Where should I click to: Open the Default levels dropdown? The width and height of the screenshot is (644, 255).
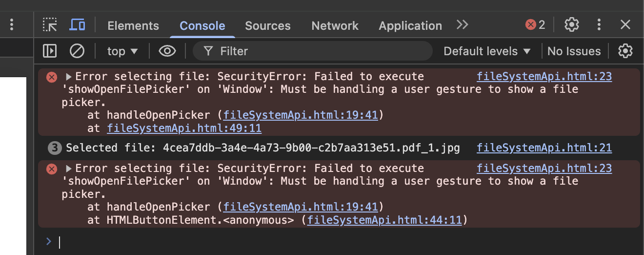point(486,51)
